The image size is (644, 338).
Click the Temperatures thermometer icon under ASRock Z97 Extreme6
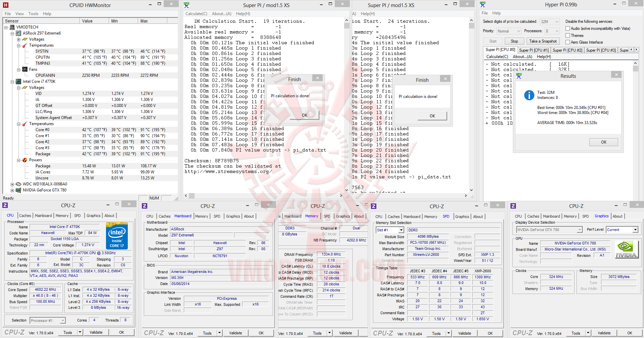click(x=25, y=45)
